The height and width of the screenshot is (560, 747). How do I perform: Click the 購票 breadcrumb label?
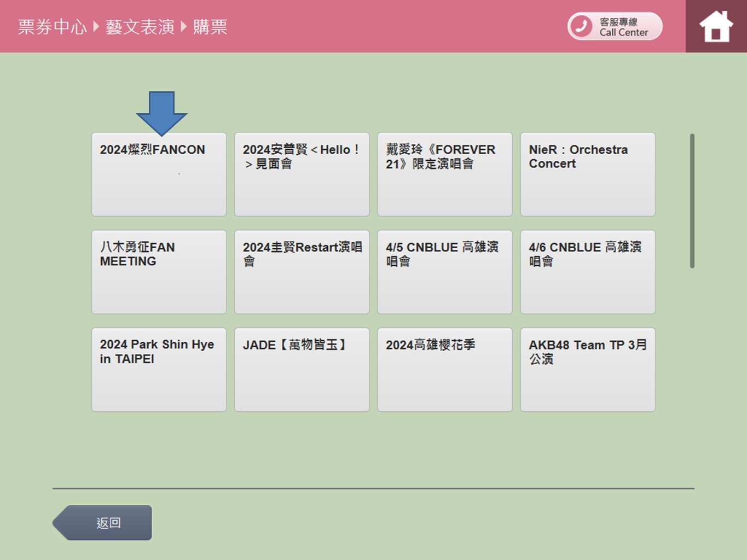210,27
